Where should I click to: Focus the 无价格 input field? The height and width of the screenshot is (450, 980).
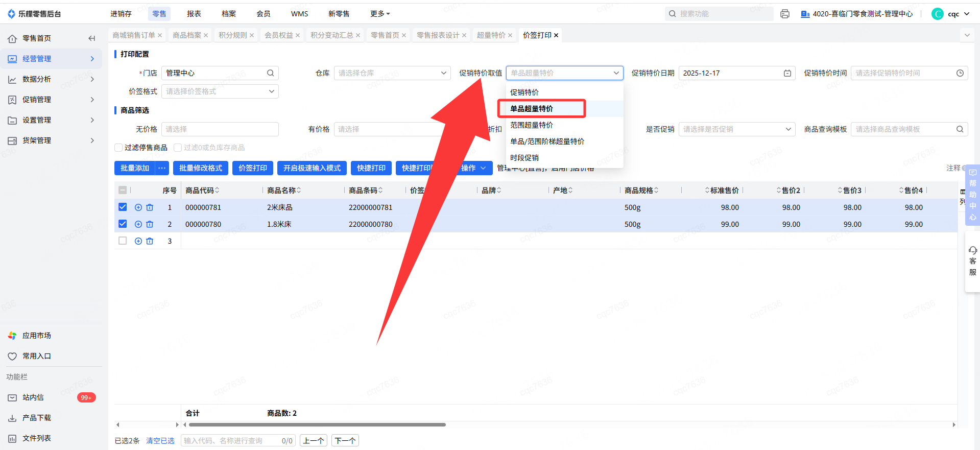click(220, 129)
